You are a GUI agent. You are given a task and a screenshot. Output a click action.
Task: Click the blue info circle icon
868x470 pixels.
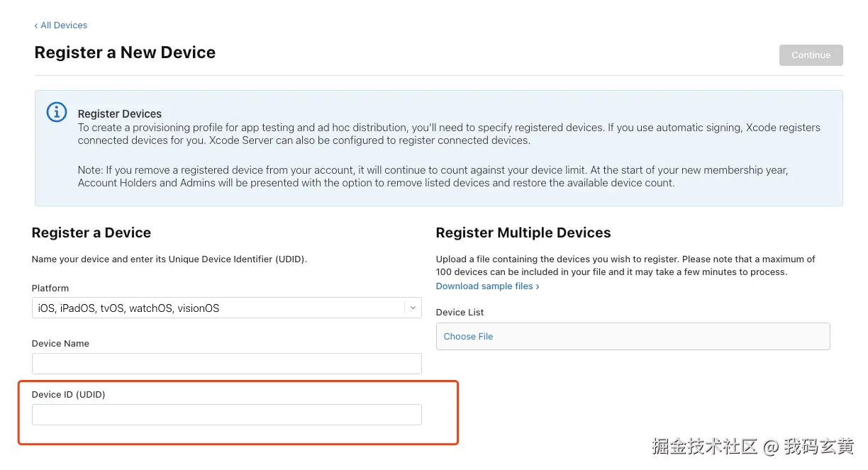tap(57, 112)
